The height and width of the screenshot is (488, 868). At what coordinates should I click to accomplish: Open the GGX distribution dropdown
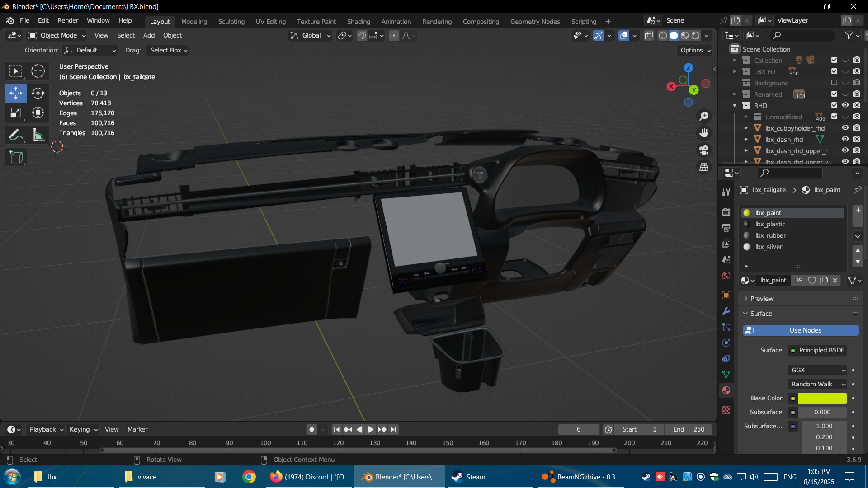coord(817,370)
